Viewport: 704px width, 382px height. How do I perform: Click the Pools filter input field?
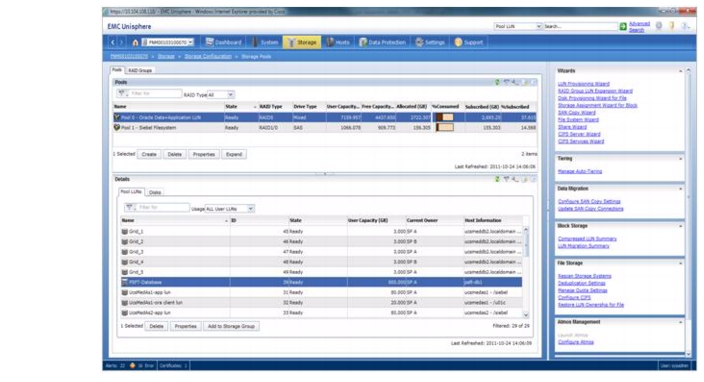click(155, 93)
